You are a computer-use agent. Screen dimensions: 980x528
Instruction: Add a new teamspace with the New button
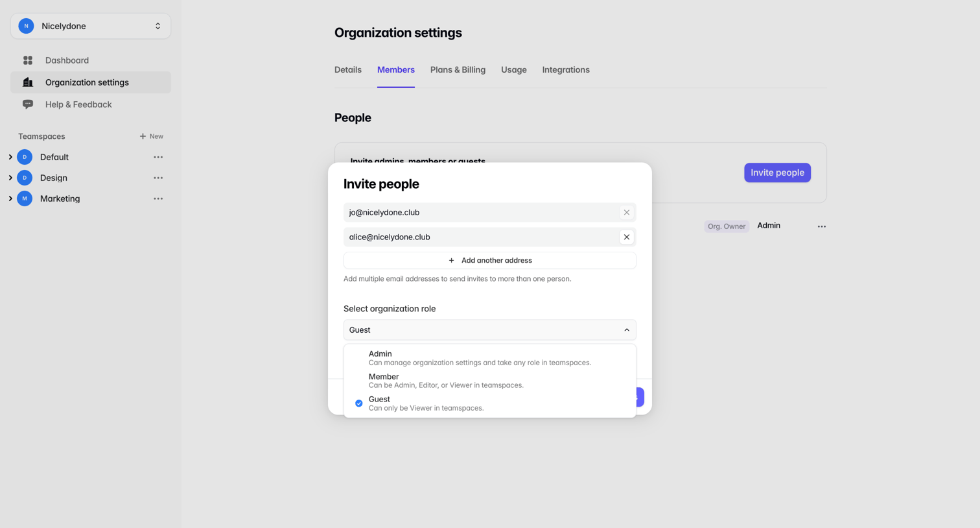point(151,136)
